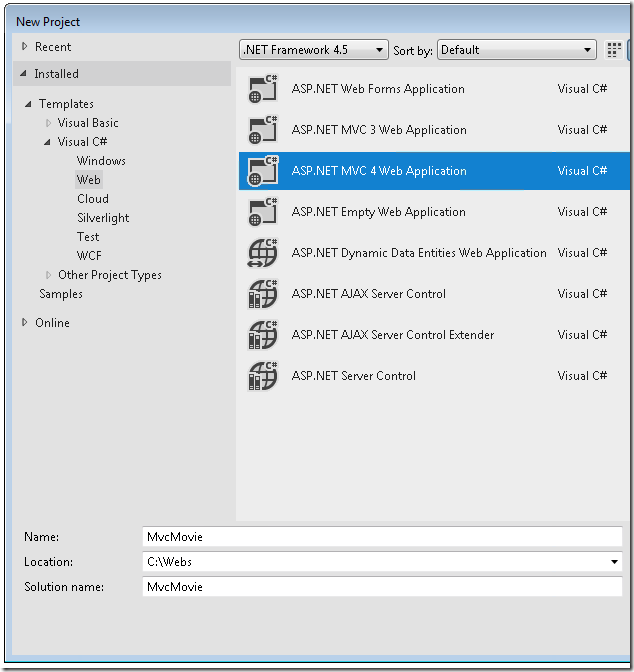Click the ASP.NET Web Forms Application icon
This screenshot has width=634, height=672.
click(262, 89)
